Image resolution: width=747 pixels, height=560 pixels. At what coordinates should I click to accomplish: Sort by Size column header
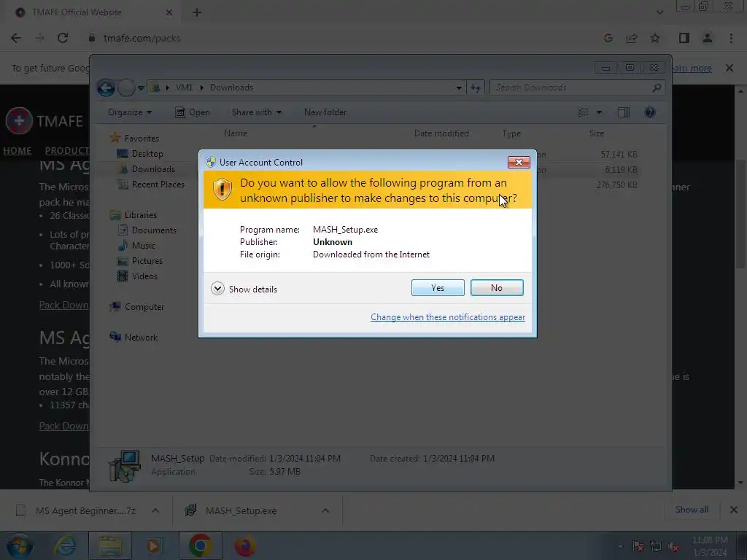pos(597,133)
